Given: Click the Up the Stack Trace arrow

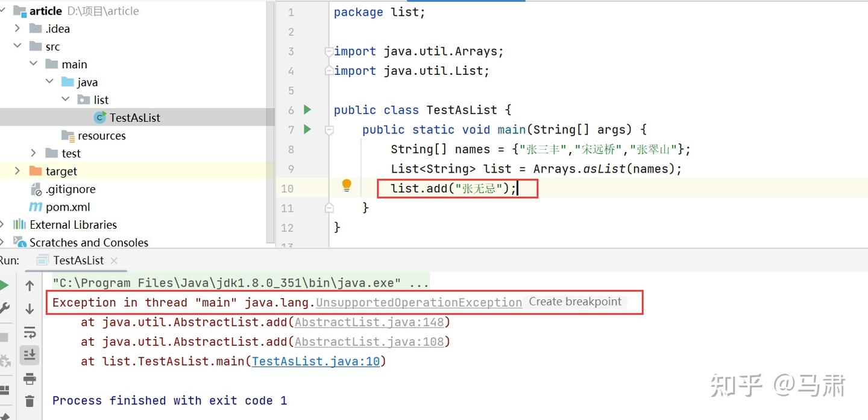Looking at the screenshot, I should pyautogui.click(x=30, y=285).
